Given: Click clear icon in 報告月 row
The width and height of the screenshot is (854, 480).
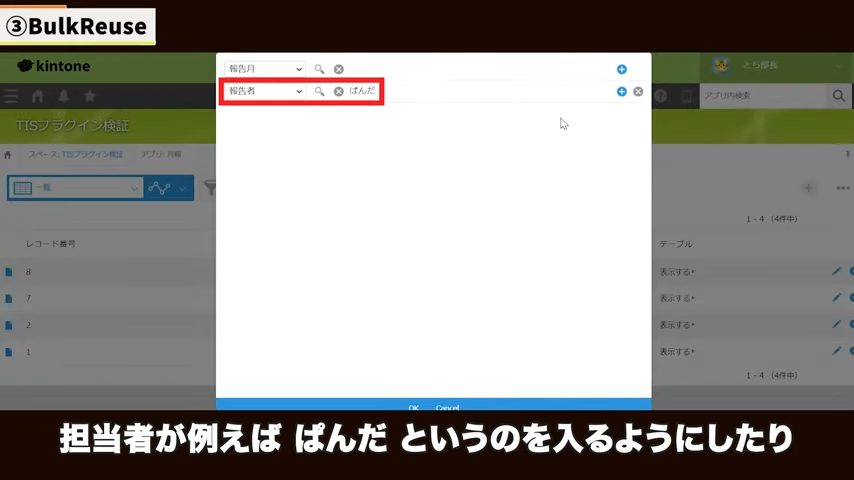Looking at the screenshot, I should pyautogui.click(x=339, y=69).
